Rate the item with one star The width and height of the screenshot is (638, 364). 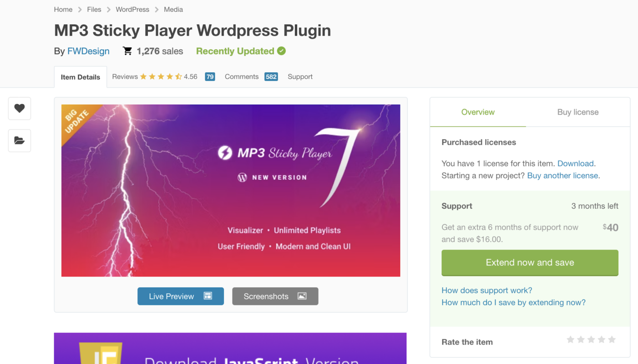(x=570, y=340)
